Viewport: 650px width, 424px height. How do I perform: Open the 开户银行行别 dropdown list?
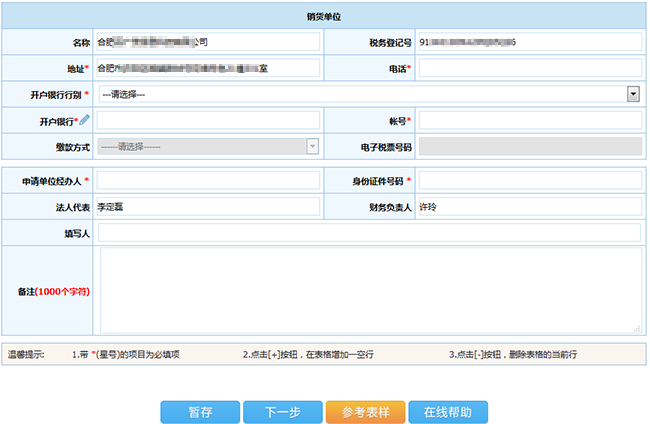tap(633, 94)
